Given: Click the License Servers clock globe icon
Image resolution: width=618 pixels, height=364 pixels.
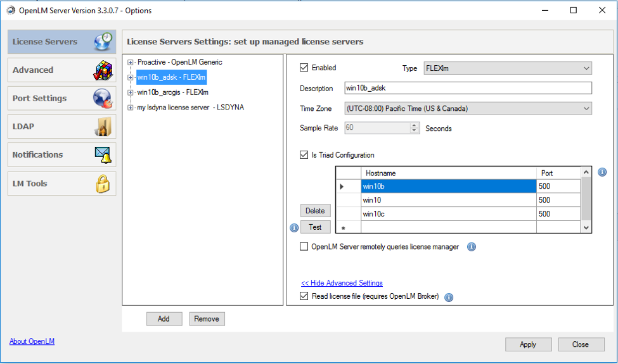Looking at the screenshot, I should [x=103, y=41].
